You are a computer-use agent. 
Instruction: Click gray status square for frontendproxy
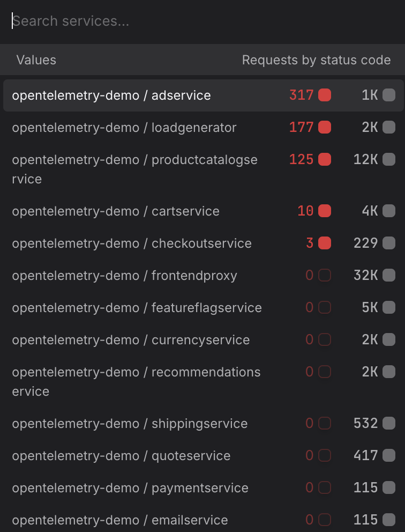point(389,276)
